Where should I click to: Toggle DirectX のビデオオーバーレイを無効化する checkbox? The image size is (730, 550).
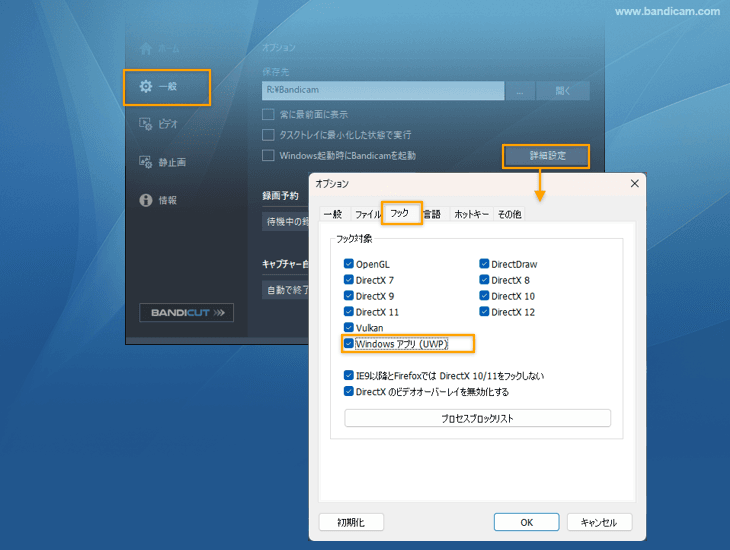coord(349,391)
